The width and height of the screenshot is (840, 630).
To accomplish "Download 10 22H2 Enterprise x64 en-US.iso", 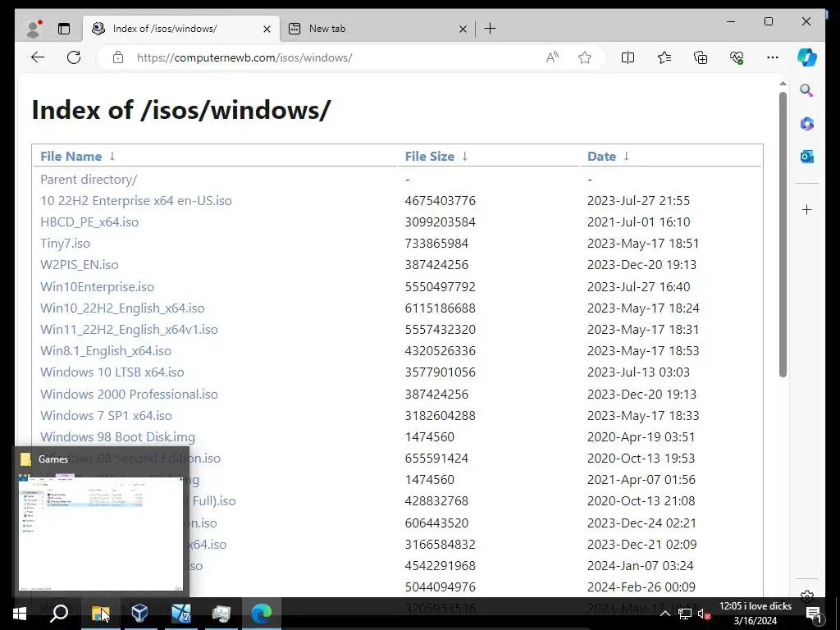I will 136,201.
